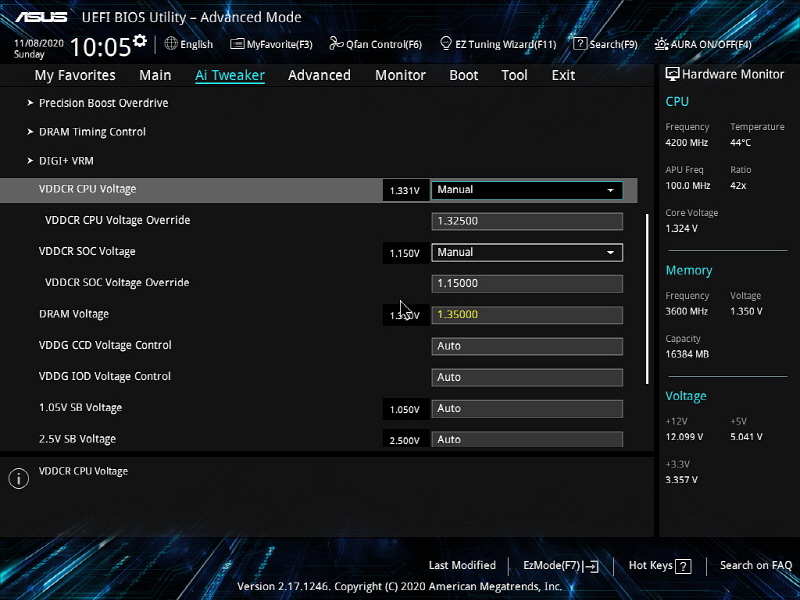Click the Hardware Monitor screen icon
The height and width of the screenshot is (600, 800).
click(x=672, y=74)
